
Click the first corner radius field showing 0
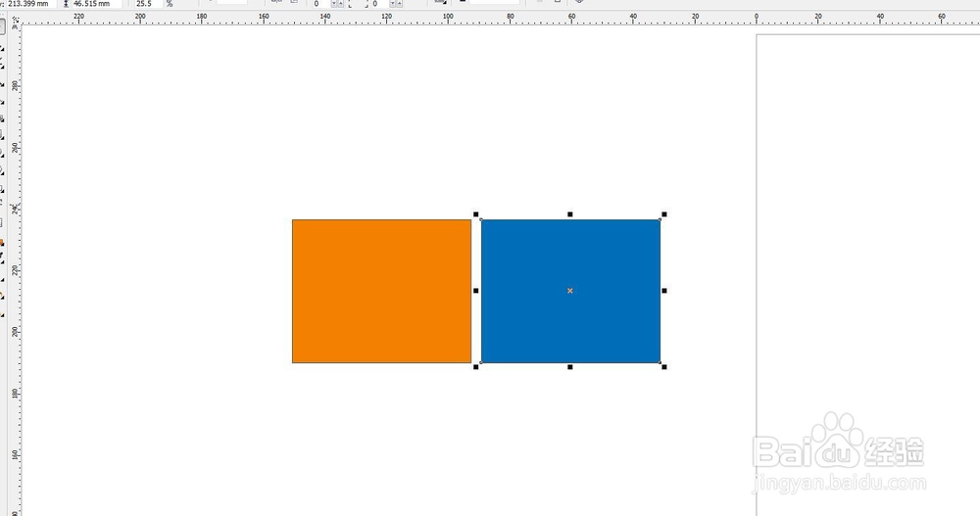[x=320, y=4]
